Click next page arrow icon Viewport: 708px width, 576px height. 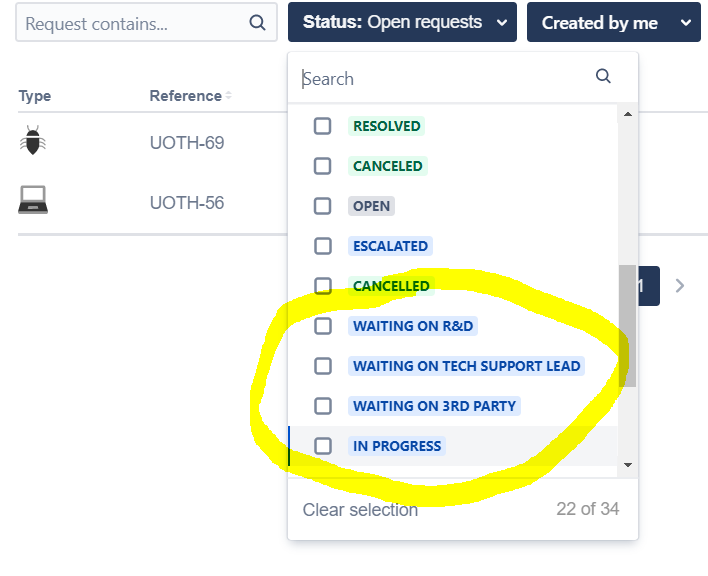point(680,286)
